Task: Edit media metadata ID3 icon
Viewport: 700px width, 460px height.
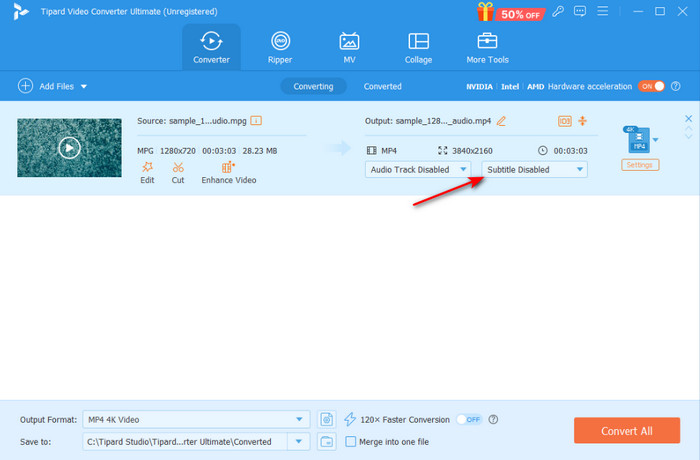Action: click(x=565, y=121)
